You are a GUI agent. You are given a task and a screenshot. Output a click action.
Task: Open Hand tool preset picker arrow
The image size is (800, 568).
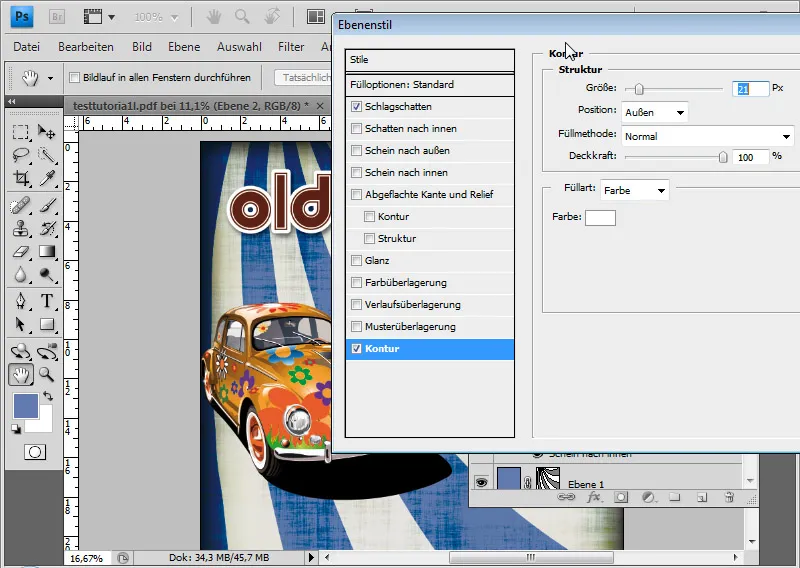[x=50, y=78]
